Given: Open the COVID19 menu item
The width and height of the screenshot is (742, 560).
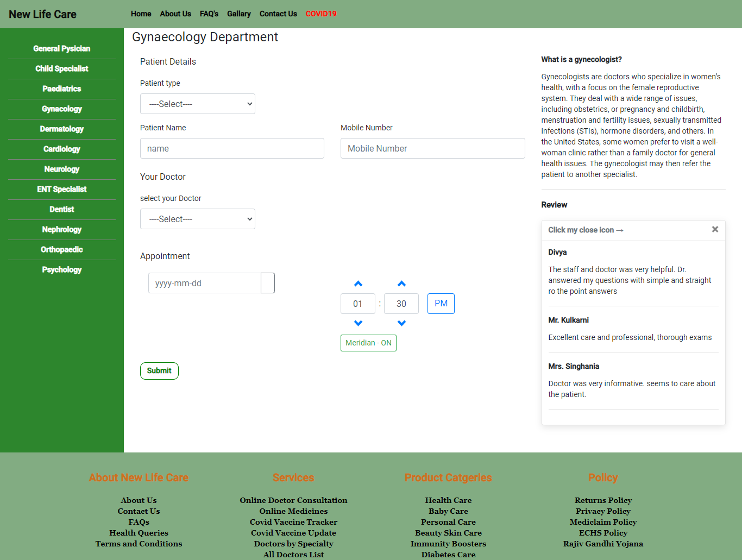Looking at the screenshot, I should click(x=321, y=14).
